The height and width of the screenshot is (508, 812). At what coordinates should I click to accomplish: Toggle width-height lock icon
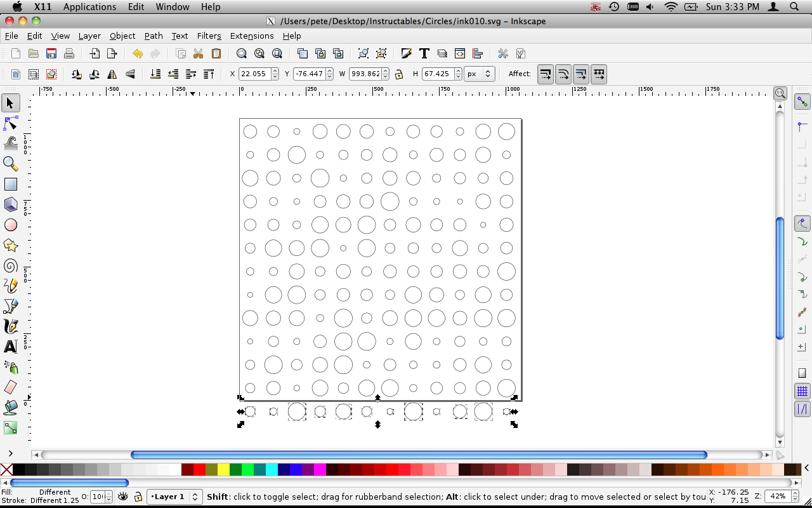pyautogui.click(x=398, y=74)
